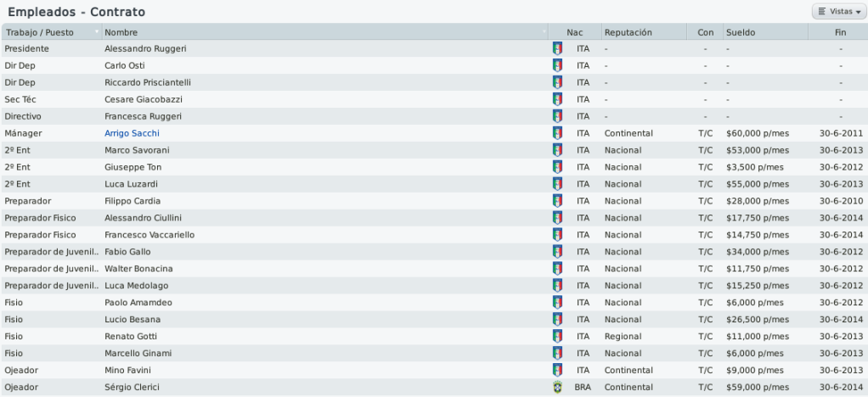The image size is (868, 397).
Task: Click Italy flag in Arrigo Sacchi's row
Action: [x=557, y=133]
